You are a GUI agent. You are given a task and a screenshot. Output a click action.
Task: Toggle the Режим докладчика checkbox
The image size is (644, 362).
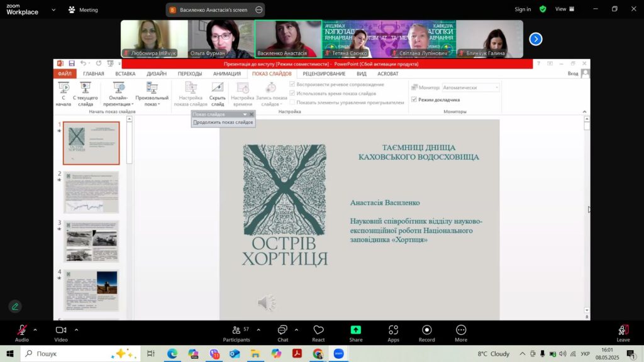click(x=414, y=99)
